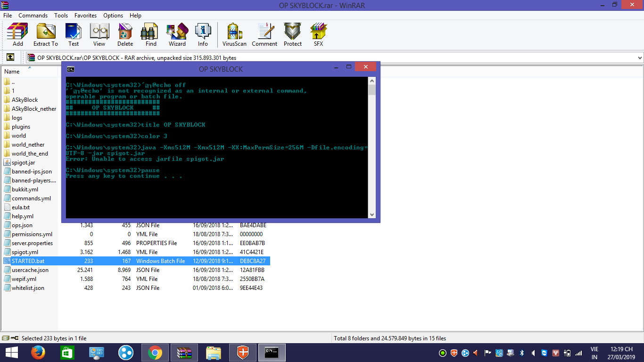Select the Test archive tool

(74, 35)
